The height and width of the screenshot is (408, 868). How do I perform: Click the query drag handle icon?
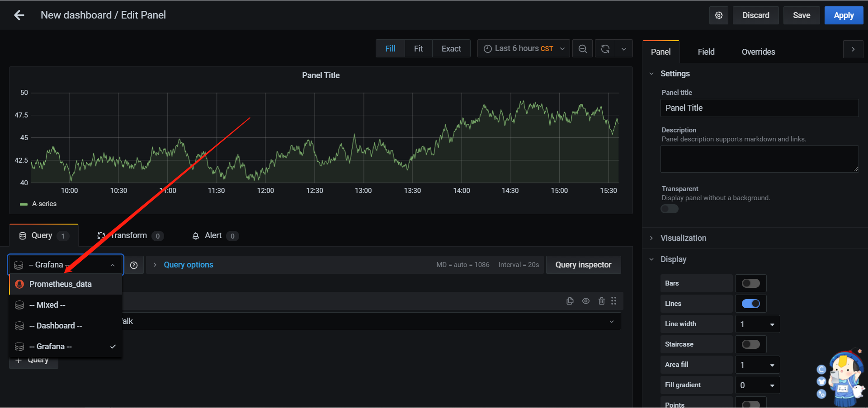tap(613, 301)
